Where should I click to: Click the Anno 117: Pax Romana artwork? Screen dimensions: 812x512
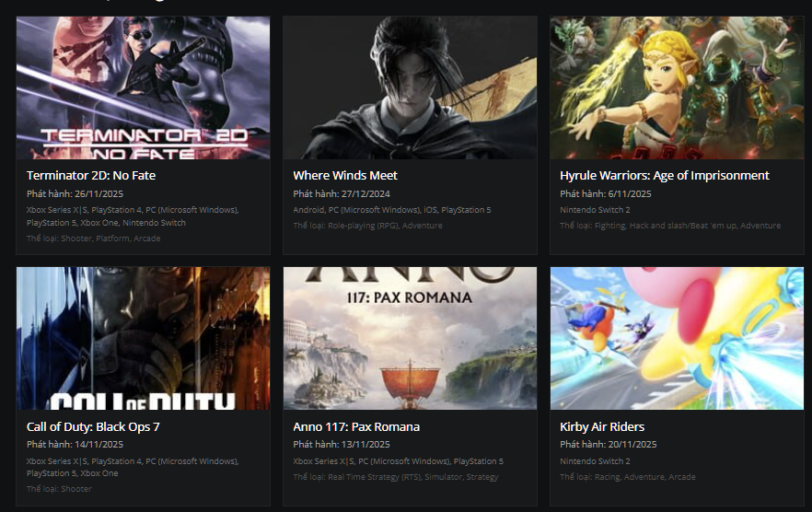click(x=410, y=338)
